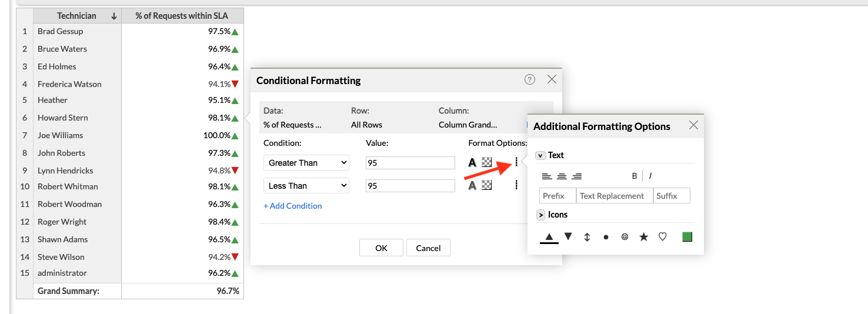Open the green icon color swatch
Screen dimensions: 868x314
point(687,236)
